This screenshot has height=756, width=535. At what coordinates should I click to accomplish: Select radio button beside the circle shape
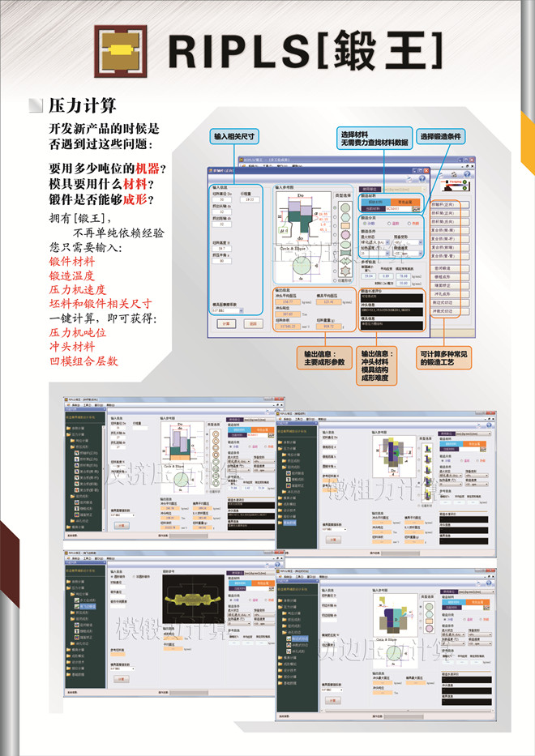click(x=335, y=207)
